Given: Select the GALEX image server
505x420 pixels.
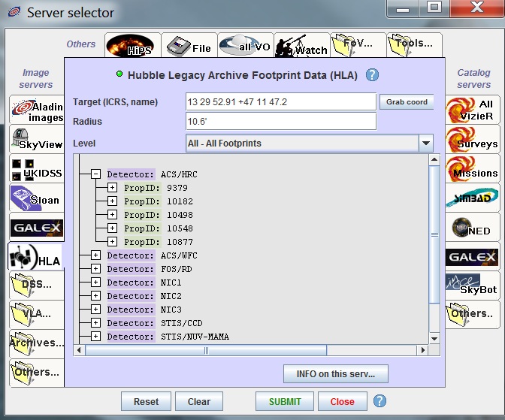Looking at the screenshot, I should pyautogui.click(x=37, y=227).
